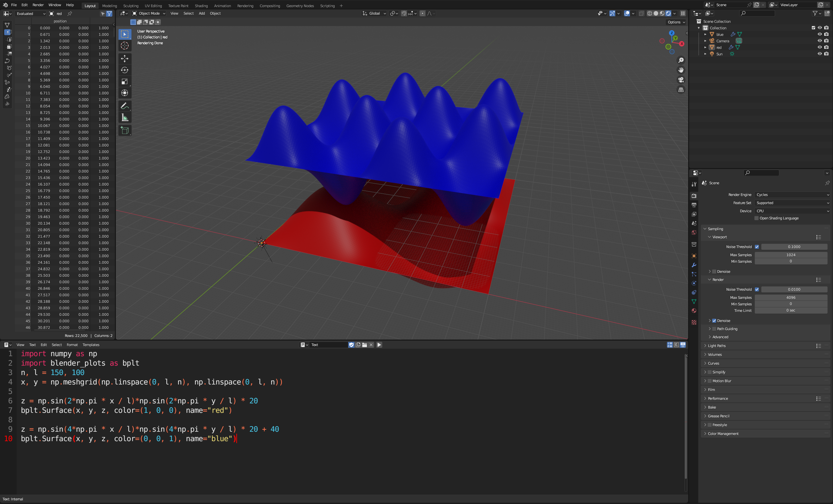Select the Move tool in viewport toolbar

click(124, 59)
